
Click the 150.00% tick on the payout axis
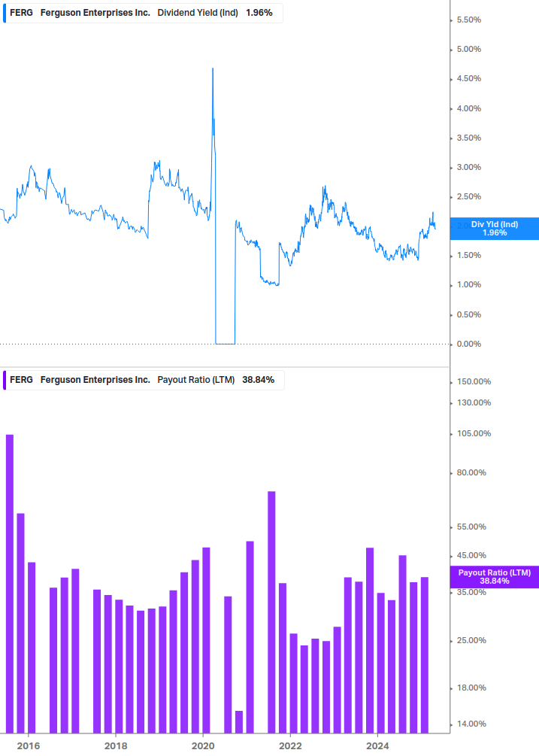pyautogui.click(x=474, y=382)
